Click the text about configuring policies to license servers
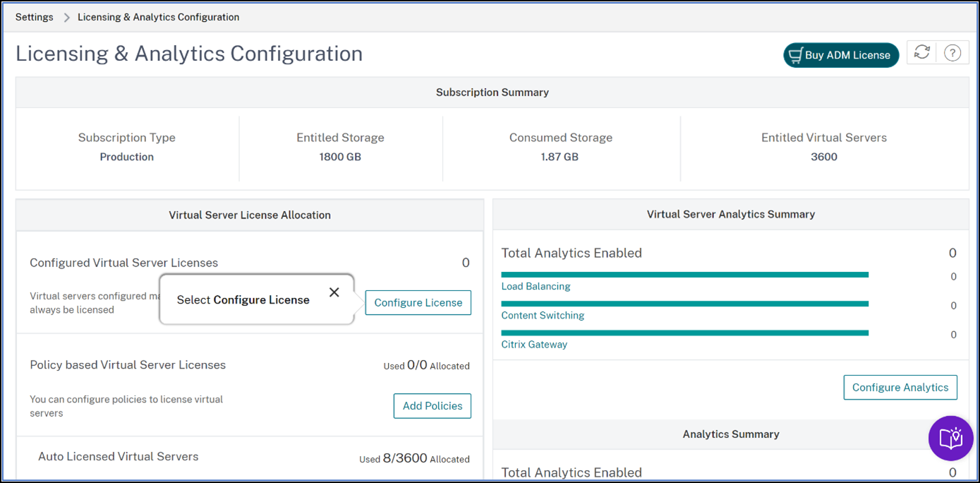The width and height of the screenshot is (980, 483). click(126, 406)
